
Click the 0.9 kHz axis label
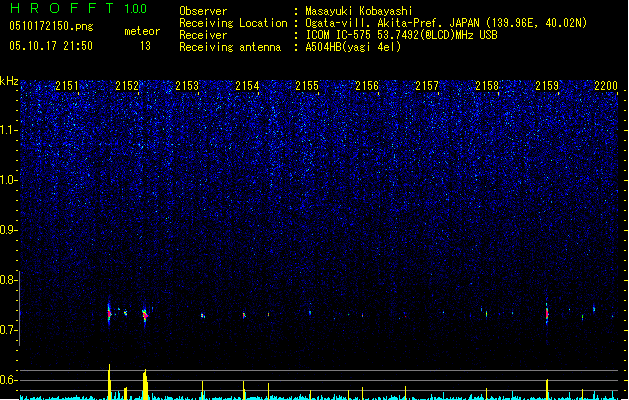coord(8,230)
